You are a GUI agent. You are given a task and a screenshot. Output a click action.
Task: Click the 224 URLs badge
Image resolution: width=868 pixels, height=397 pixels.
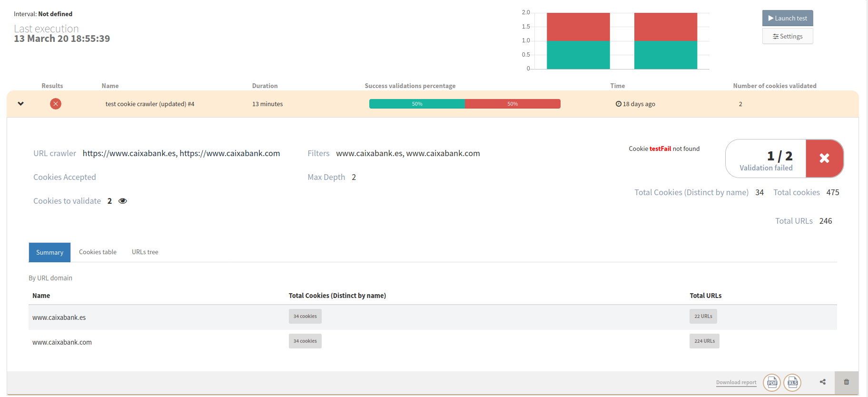704,341
